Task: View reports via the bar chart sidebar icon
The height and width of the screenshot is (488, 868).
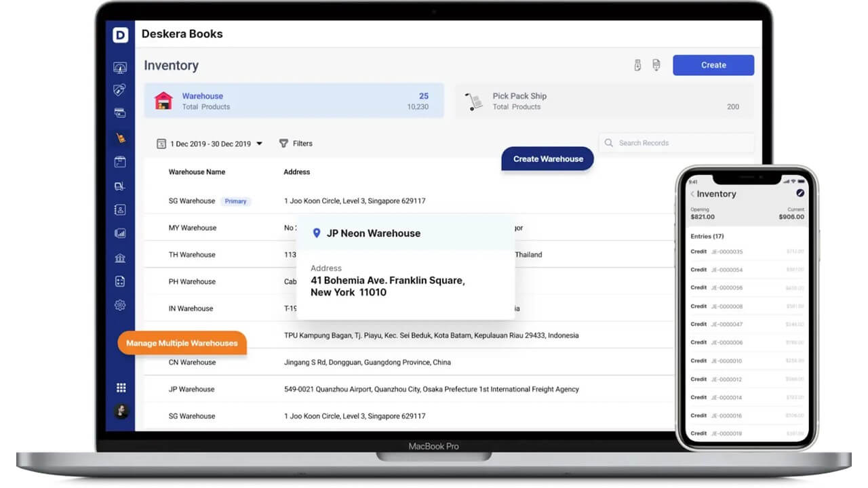Action: pyautogui.click(x=120, y=233)
